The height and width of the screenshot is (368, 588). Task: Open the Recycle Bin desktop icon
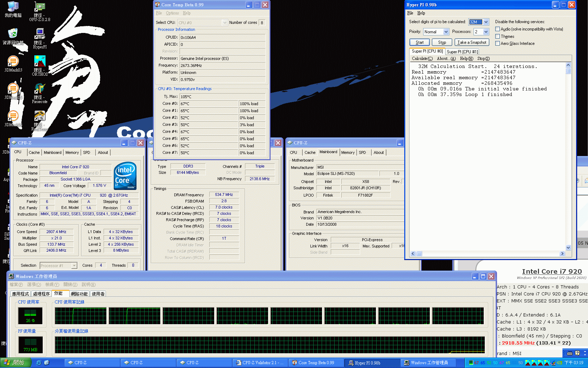click(13, 36)
